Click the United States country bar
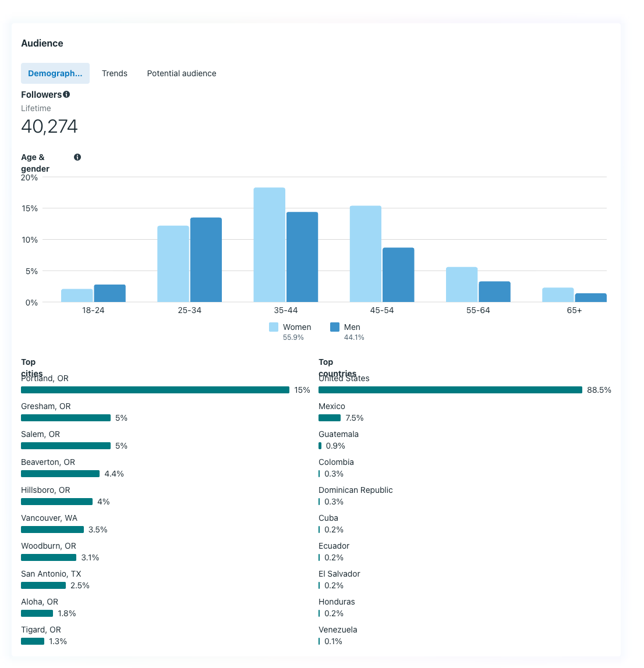 click(450, 390)
